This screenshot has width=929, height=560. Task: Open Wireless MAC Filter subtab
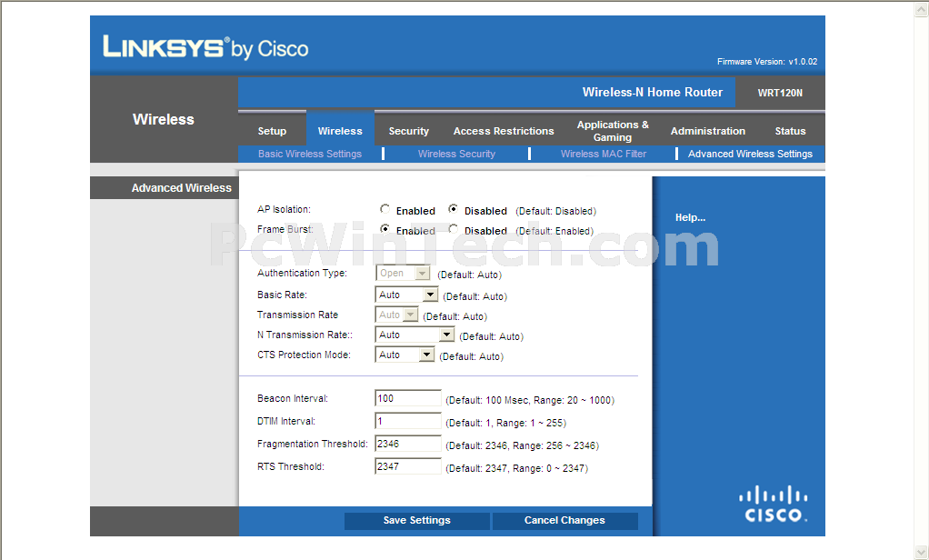click(604, 154)
